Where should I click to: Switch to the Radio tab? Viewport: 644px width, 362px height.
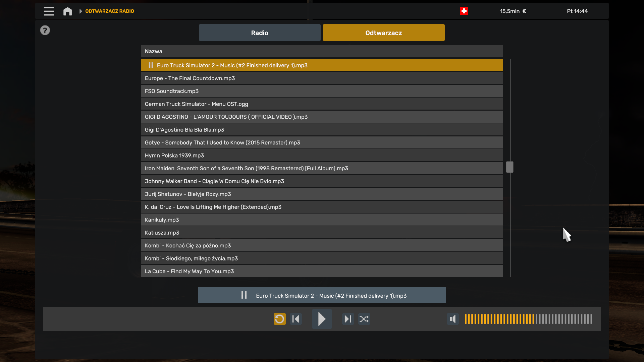[x=260, y=33]
